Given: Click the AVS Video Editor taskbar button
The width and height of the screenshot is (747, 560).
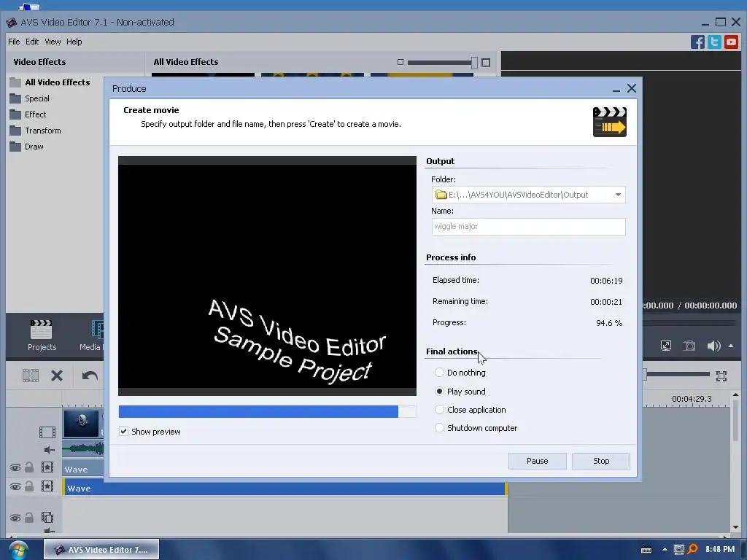Looking at the screenshot, I should 101,550.
